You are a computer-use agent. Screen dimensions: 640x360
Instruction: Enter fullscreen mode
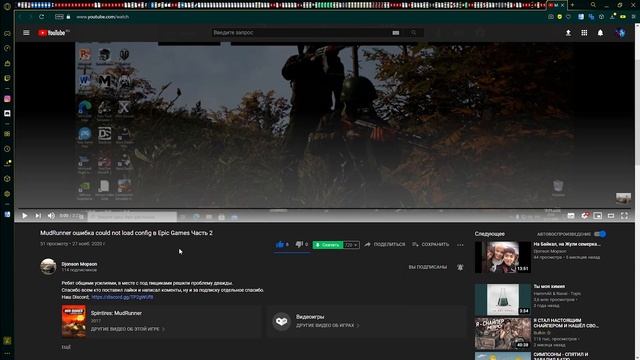click(x=624, y=216)
